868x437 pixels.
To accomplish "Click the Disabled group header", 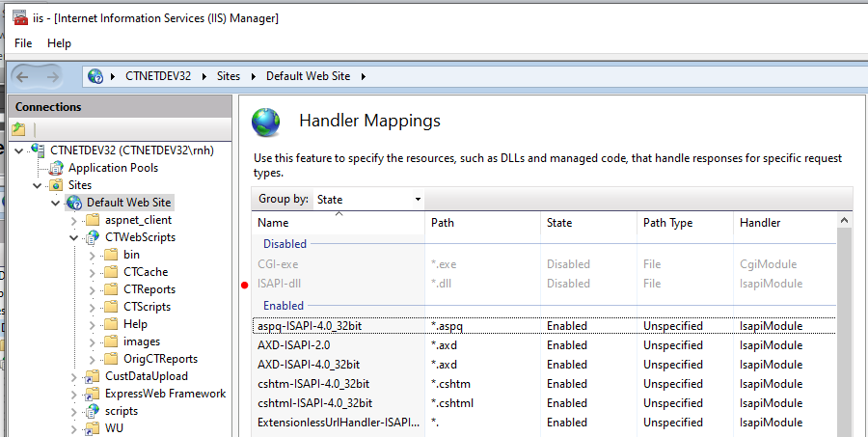I will 285,244.
